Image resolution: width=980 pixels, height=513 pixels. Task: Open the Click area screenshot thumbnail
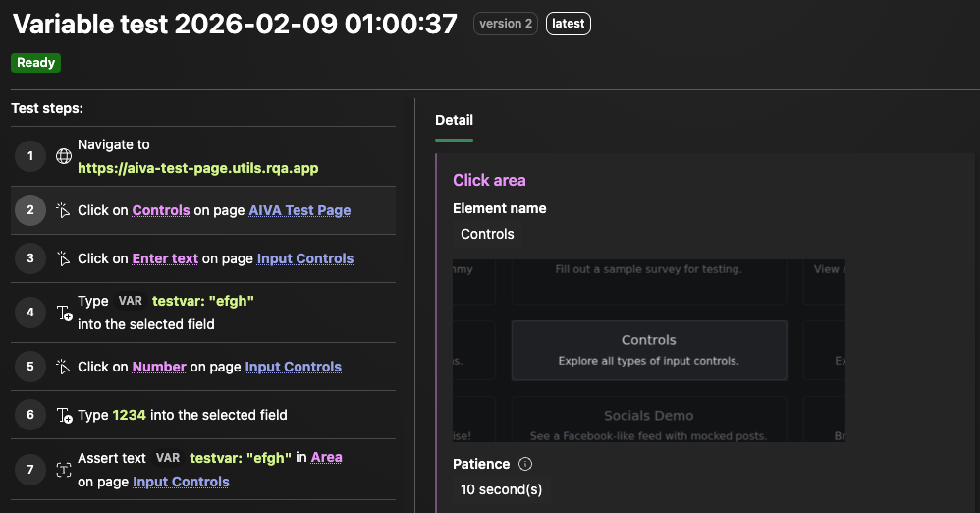(649, 351)
